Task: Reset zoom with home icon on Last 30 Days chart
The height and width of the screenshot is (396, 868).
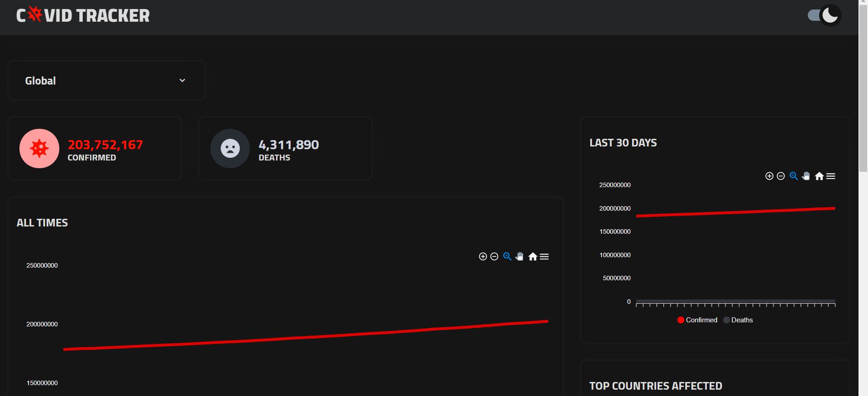Action: click(x=819, y=176)
